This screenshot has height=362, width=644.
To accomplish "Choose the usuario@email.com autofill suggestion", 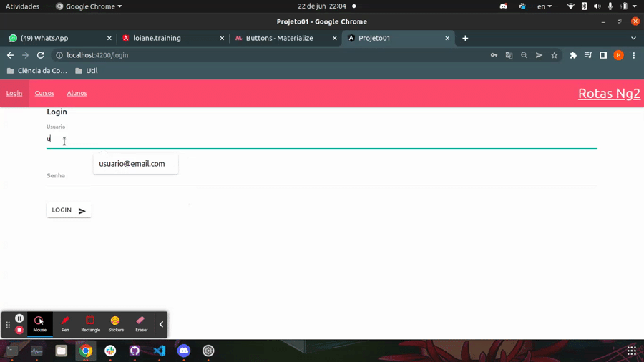I will [132, 164].
